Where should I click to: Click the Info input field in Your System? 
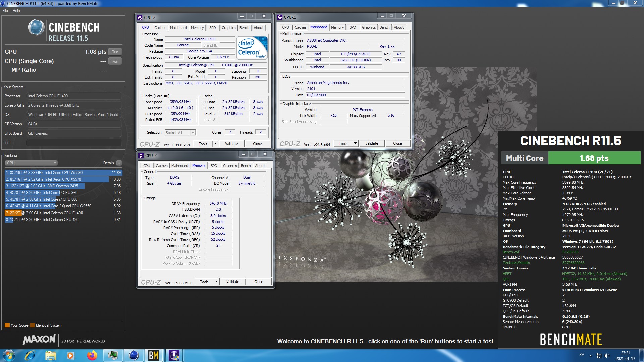click(x=74, y=143)
